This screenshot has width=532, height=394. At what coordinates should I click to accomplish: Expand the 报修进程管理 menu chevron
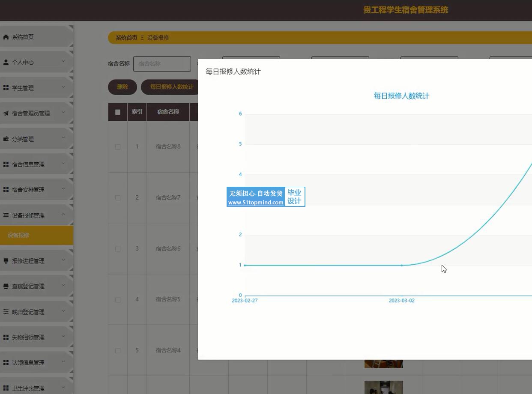(63, 260)
